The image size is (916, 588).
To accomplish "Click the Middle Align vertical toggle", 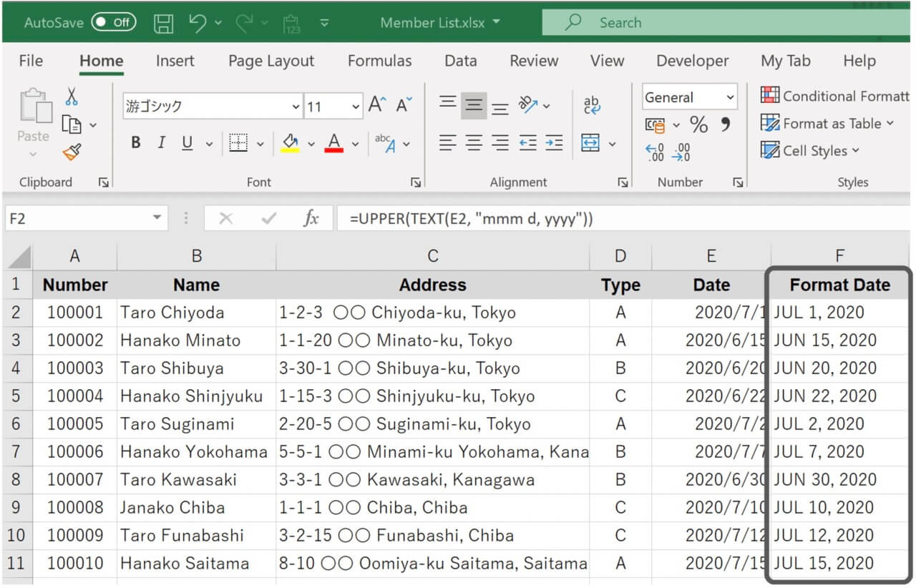I will pos(474,104).
